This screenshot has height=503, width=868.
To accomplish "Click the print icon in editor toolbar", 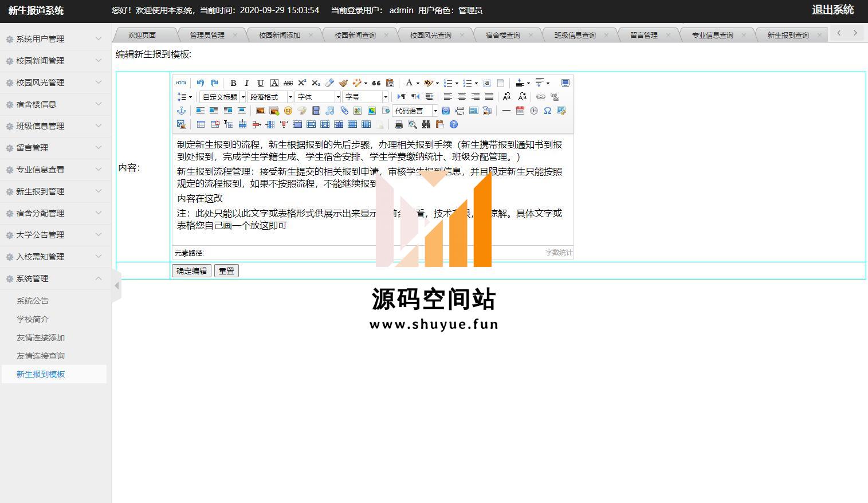I will click(399, 124).
